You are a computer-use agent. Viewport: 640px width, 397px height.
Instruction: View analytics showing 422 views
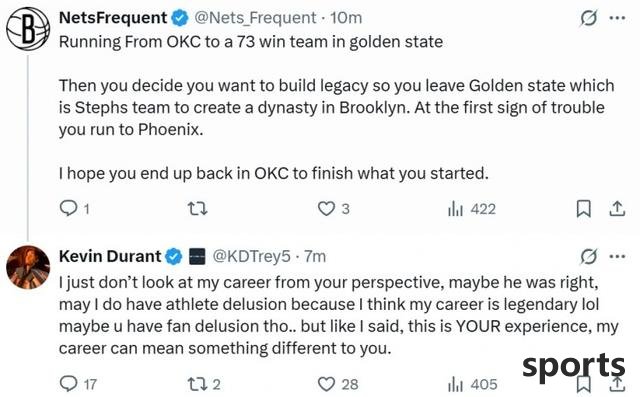[x=472, y=209]
